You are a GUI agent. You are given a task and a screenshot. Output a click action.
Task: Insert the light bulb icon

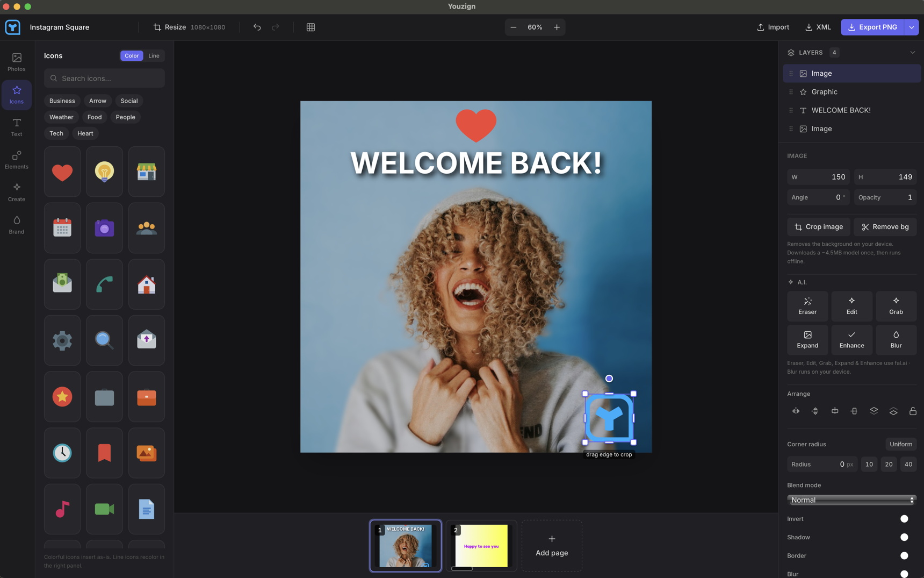click(104, 172)
